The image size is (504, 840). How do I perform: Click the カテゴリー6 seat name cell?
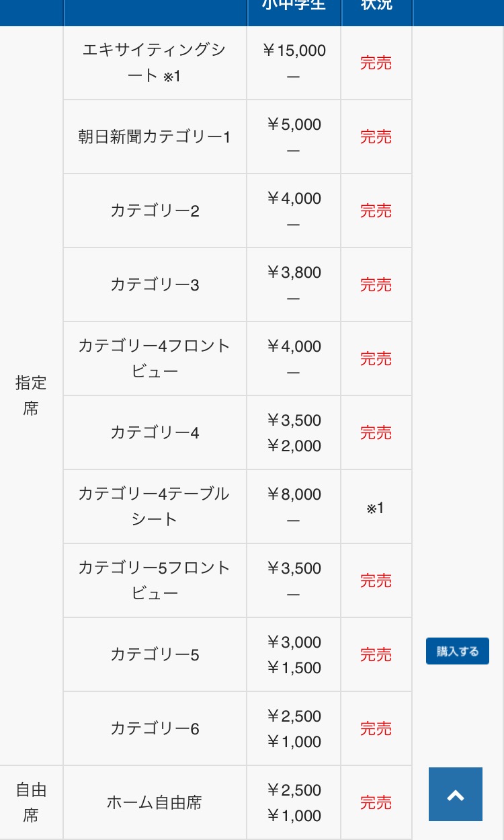point(155,728)
